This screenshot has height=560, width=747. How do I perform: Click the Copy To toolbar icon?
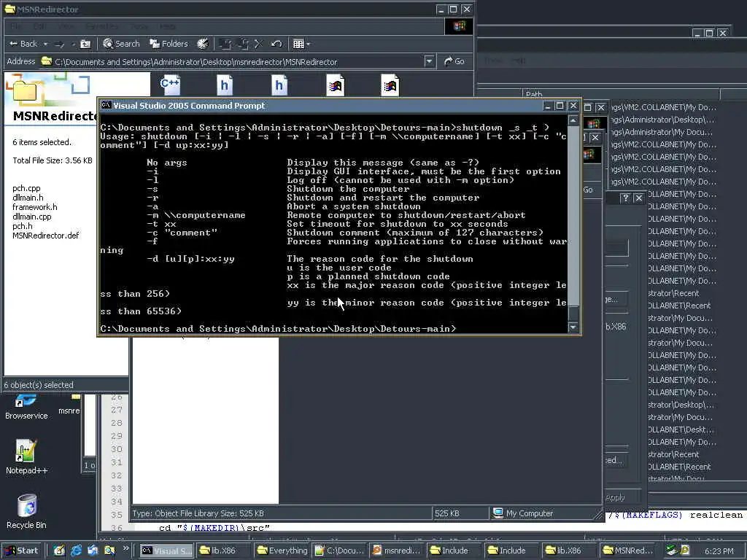[242, 44]
